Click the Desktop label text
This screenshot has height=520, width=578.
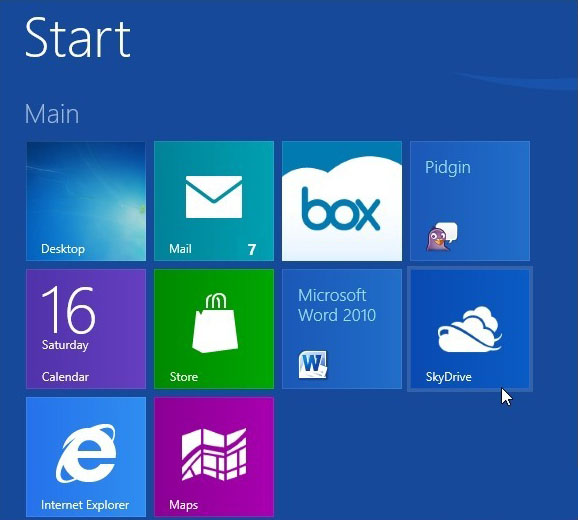tap(63, 249)
